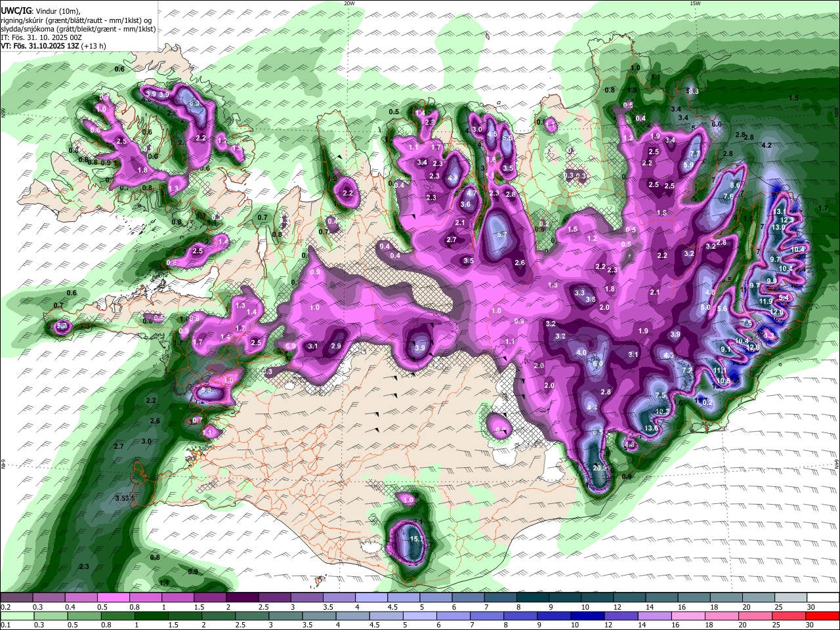Click the 11.1 precipitation value
The height and width of the screenshot is (630, 840).
pos(719,371)
